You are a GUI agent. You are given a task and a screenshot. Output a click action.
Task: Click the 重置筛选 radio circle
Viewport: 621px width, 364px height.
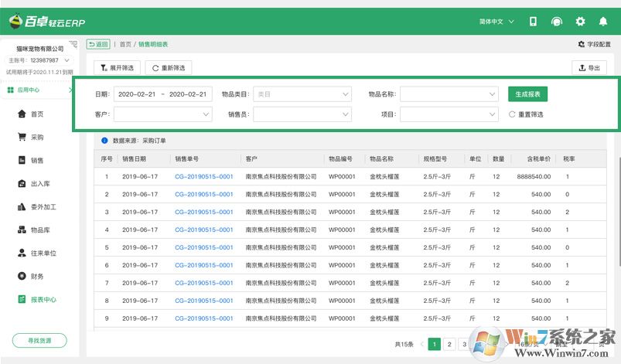(x=512, y=114)
